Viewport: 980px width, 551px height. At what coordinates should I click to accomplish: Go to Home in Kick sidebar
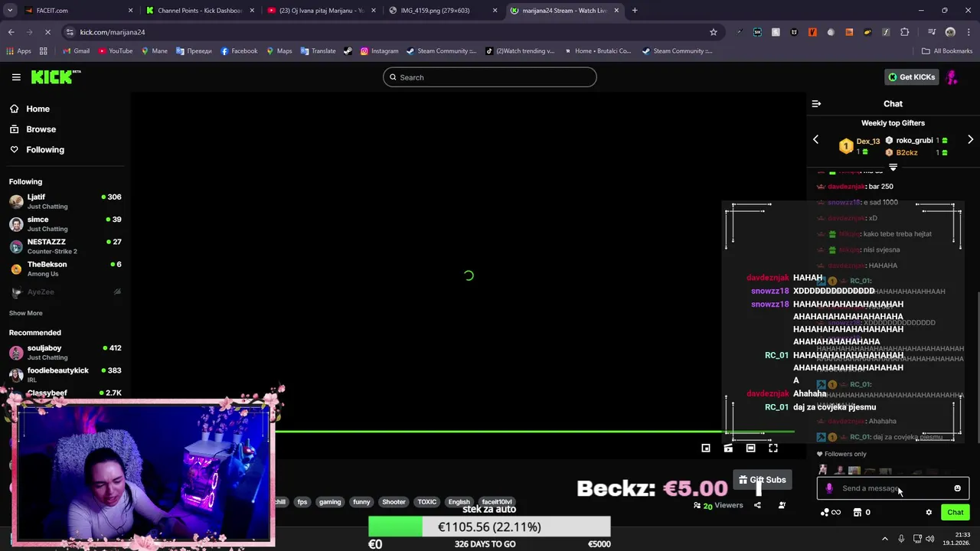click(38, 109)
